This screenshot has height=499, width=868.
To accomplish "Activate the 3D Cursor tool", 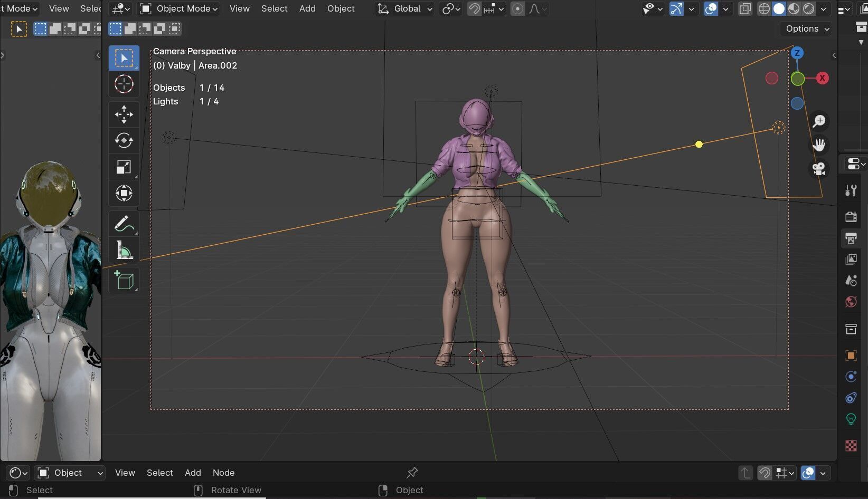I will 124,84.
